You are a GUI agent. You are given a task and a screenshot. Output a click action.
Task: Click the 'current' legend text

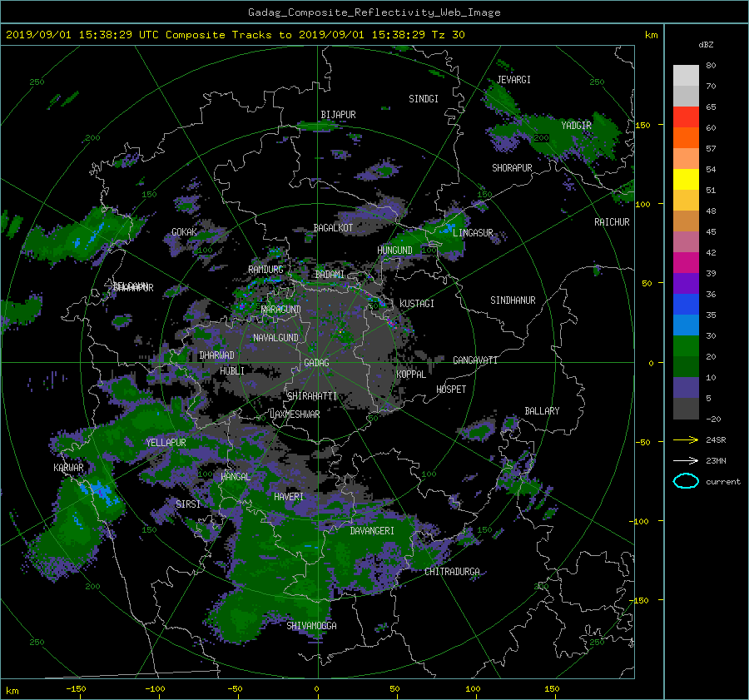point(722,482)
